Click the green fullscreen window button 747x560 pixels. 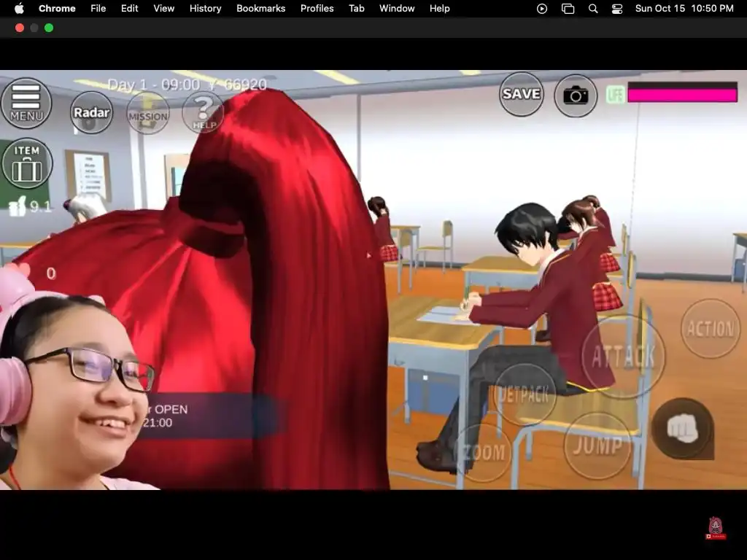click(49, 28)
